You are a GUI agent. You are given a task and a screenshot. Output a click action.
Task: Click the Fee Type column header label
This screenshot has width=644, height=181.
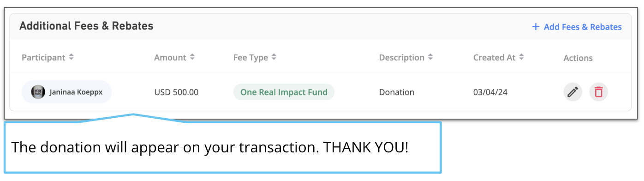[250, 58]
